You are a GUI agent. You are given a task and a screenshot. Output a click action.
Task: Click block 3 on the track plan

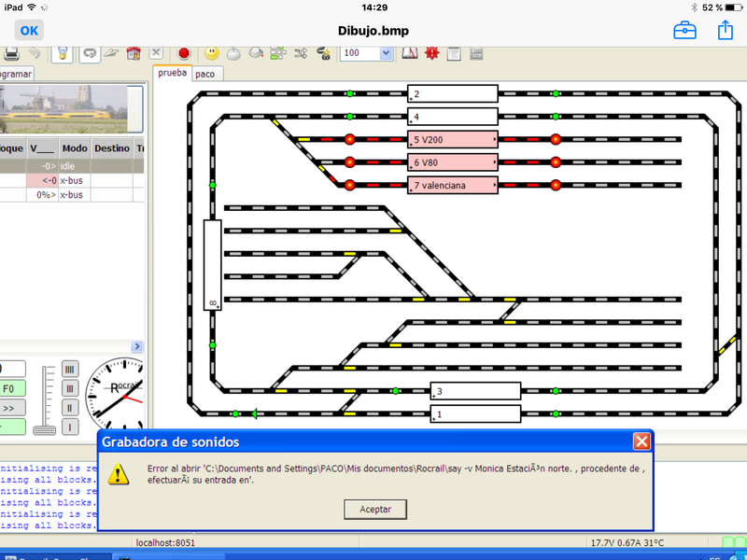tap(475, 391)
